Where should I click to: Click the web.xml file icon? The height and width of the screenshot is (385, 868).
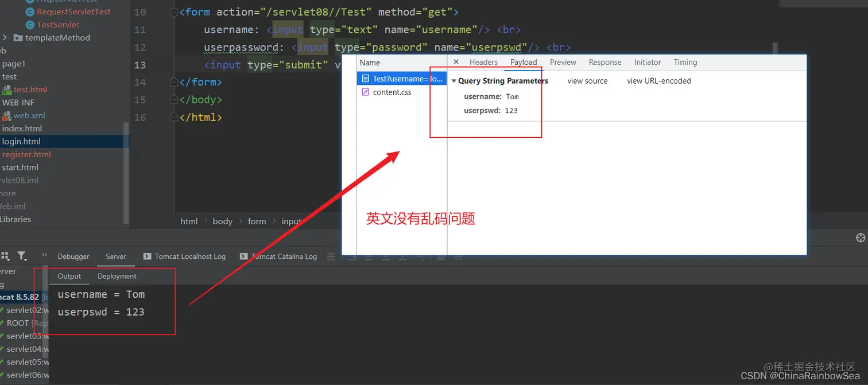pyautogui.click(x=6, y=116)
